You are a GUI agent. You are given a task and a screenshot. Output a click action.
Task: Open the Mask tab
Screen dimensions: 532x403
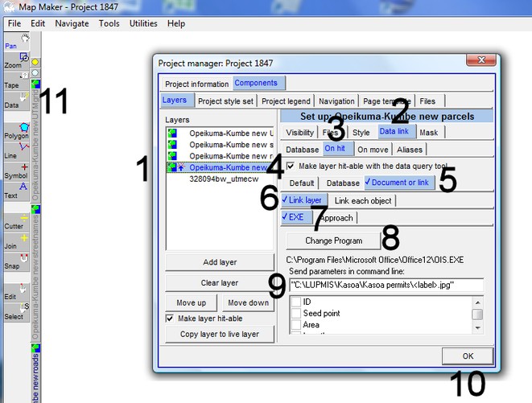click(428, 132)
